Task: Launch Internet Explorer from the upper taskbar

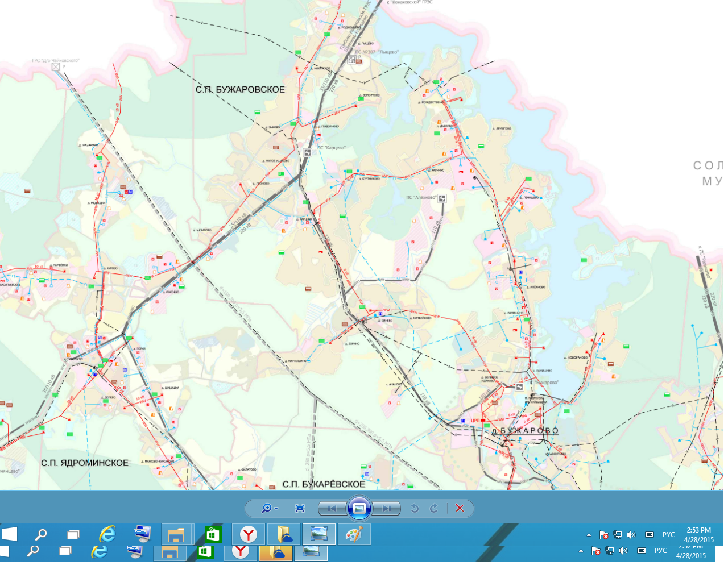Action: tap(107, 534)
